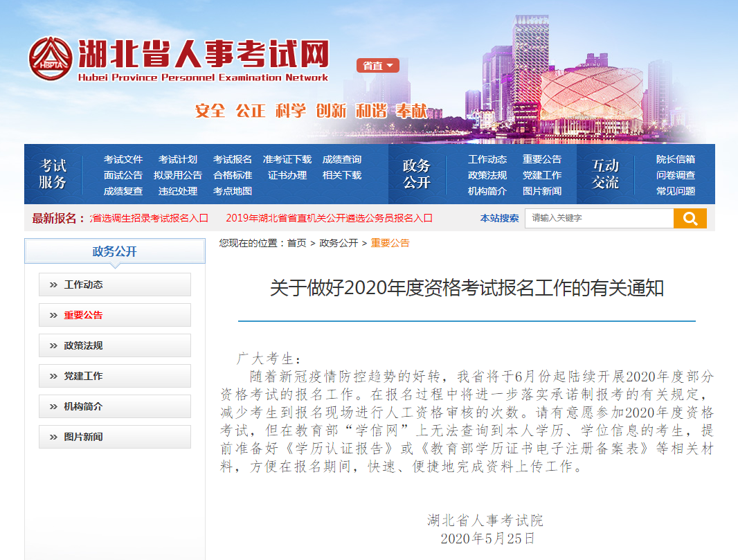The width and height of the screenshot is (738, 560).
Task: Click the 考试服务 section label
Action: point(53,174)
